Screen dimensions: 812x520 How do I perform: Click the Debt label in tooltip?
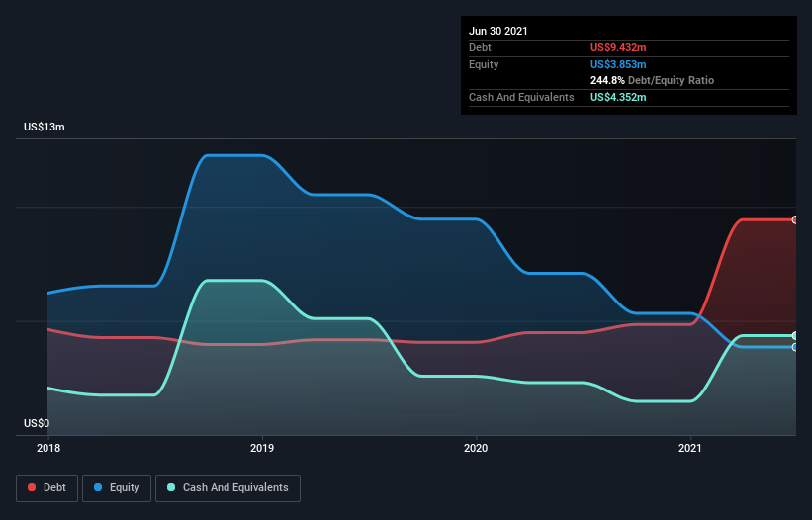tap(480, 47)
